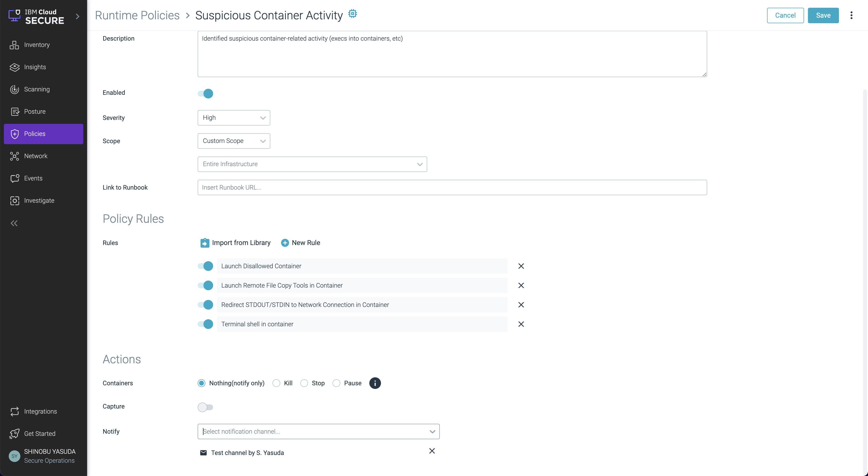
Task: Disable the policy Enabled toggle
Action: (206, 93)
